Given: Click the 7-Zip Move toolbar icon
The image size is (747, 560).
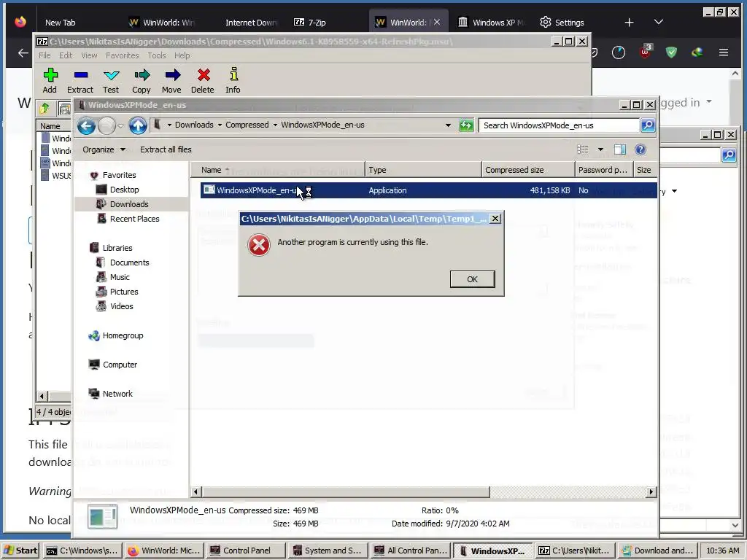Looking at the screenshot, I should pos(171,80).
